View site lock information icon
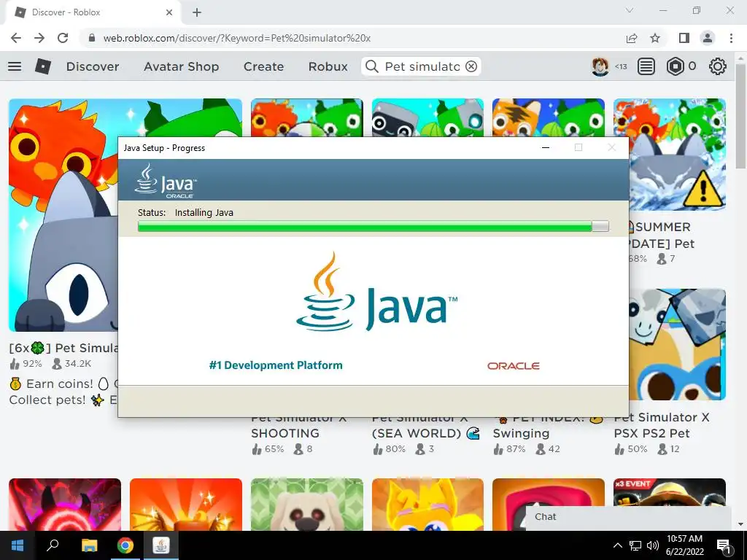747x560 pixels. 93,38
